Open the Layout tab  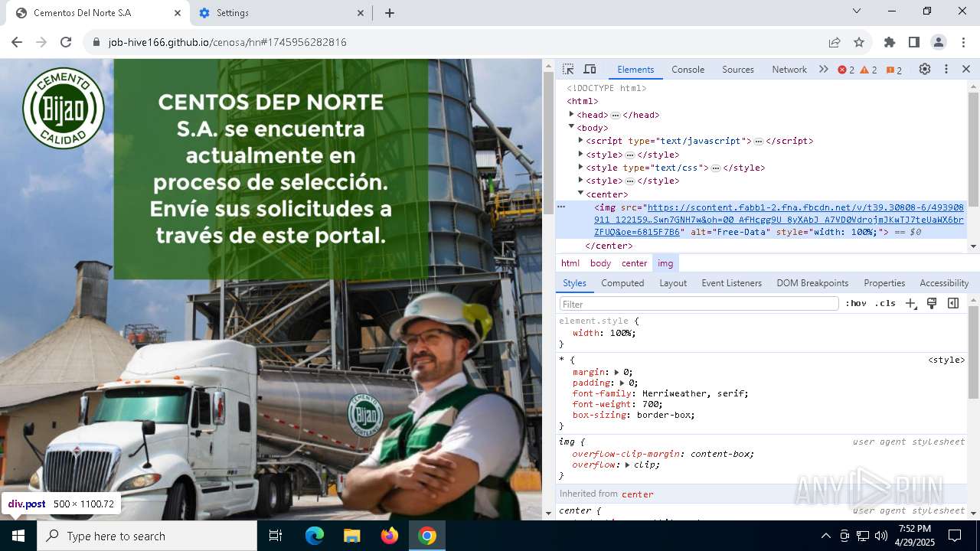coord(673,282)
